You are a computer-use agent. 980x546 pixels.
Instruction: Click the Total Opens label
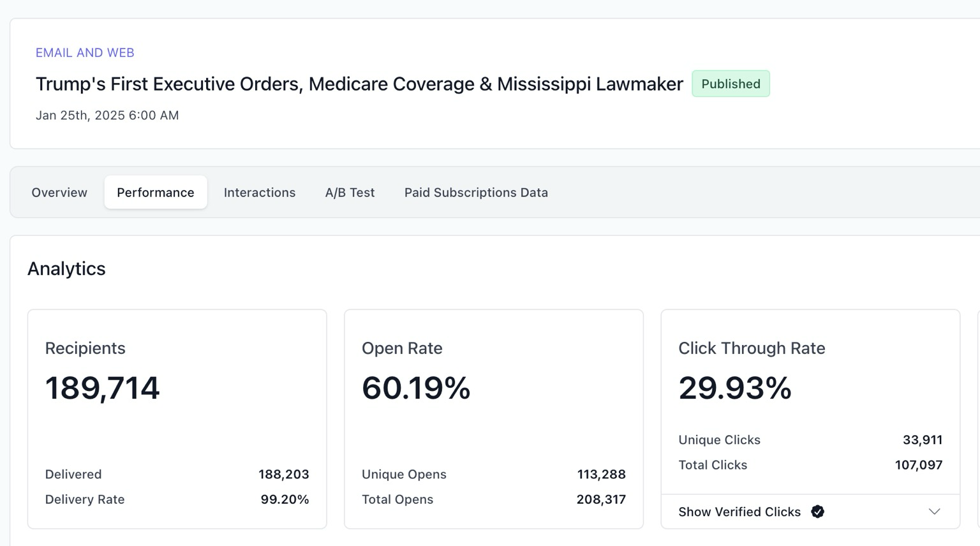(397, 499)
